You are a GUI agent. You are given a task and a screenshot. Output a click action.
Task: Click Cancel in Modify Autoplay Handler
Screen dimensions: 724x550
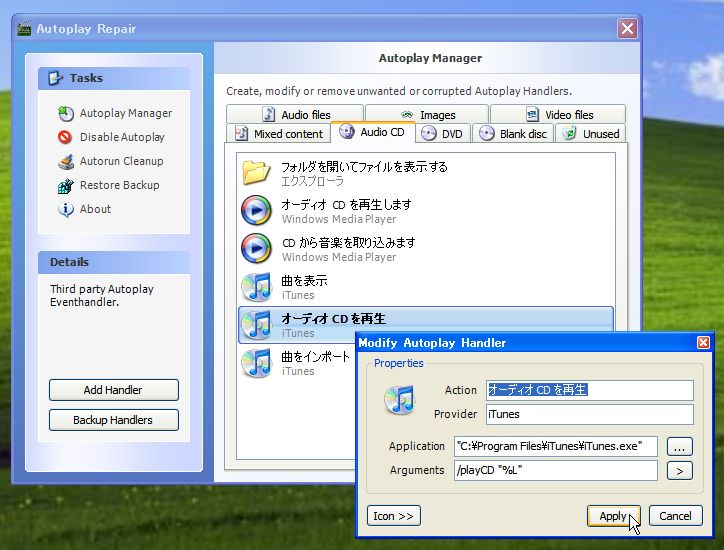[676, 516]
